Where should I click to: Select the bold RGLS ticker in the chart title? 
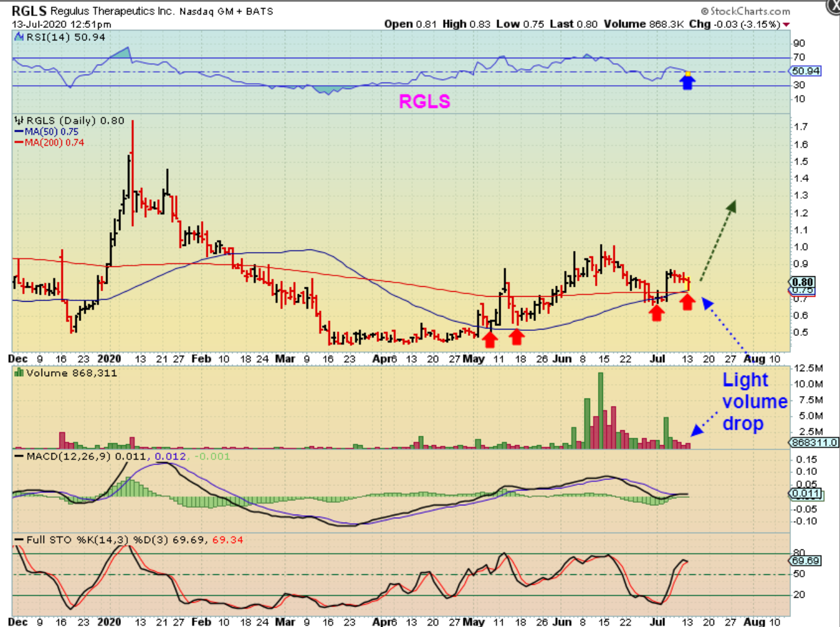click(29, 11)
